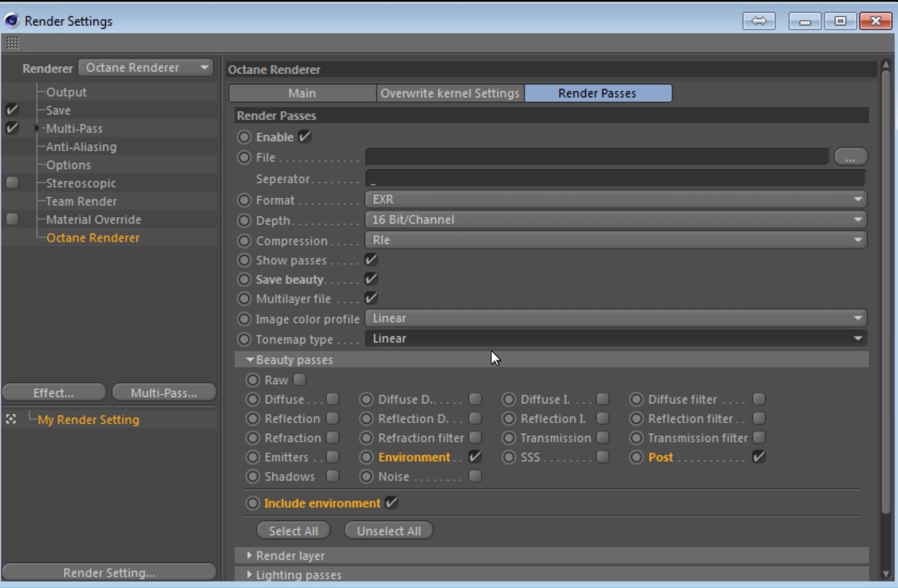This screenshot has width=898, height=588.
Task: Click the Seperator text input field
Action: click(615, 179)
